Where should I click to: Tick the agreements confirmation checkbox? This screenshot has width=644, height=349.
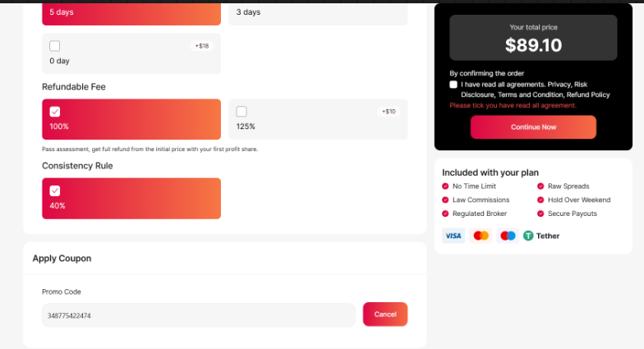click(x=453, y=85)
